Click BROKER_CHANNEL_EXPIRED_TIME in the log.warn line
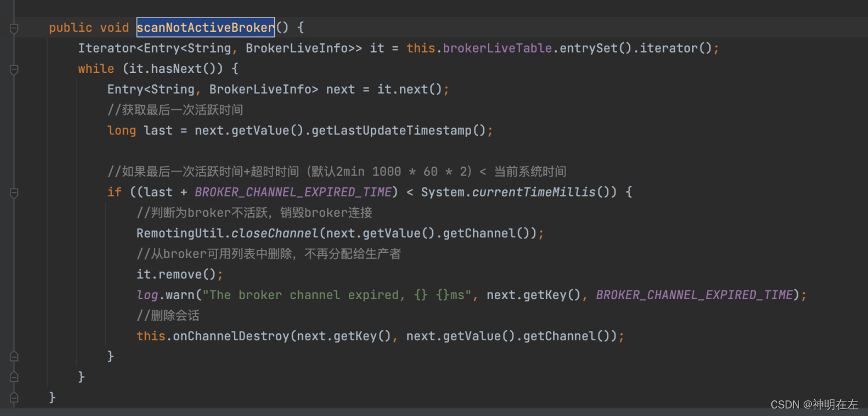The height and width of the screenshot is (416, 868). point(694,295)
